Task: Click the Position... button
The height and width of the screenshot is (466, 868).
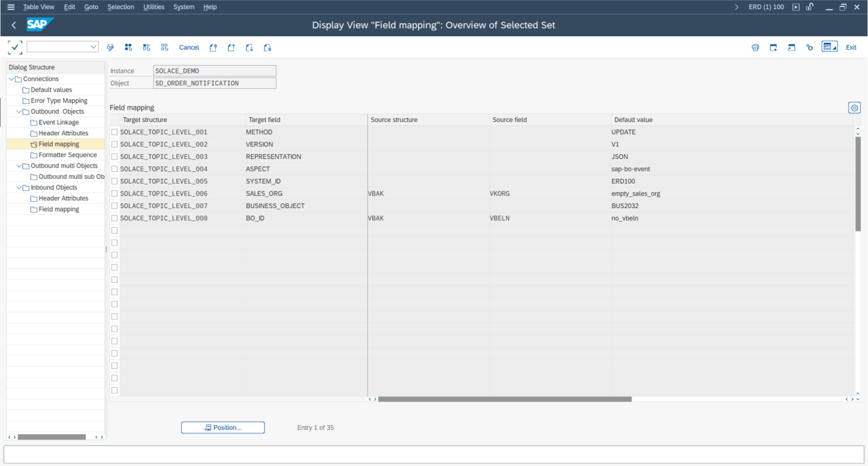Action: [x=223, y=428]
